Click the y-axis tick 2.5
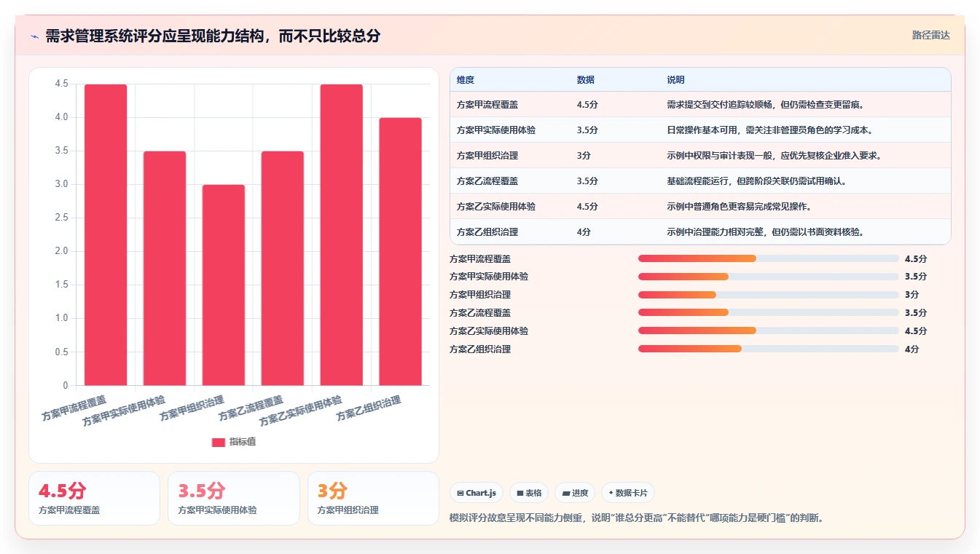The image size is (980, 554). coord(61,218)
